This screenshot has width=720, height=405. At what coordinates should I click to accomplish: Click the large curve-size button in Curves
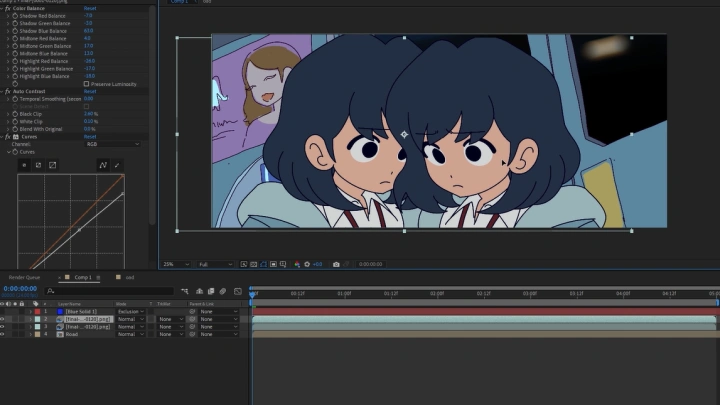pos(52,165)
